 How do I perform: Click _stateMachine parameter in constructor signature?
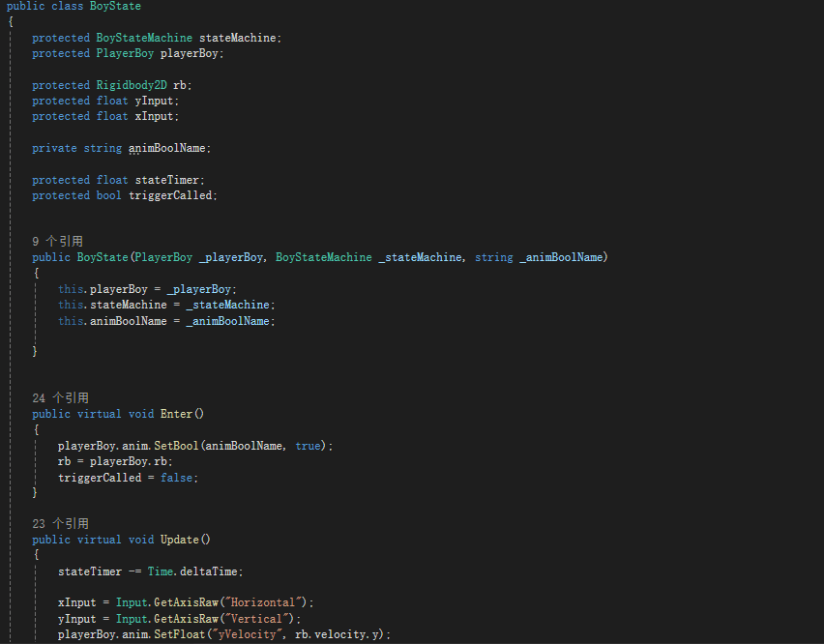click(x=421, y=257)
